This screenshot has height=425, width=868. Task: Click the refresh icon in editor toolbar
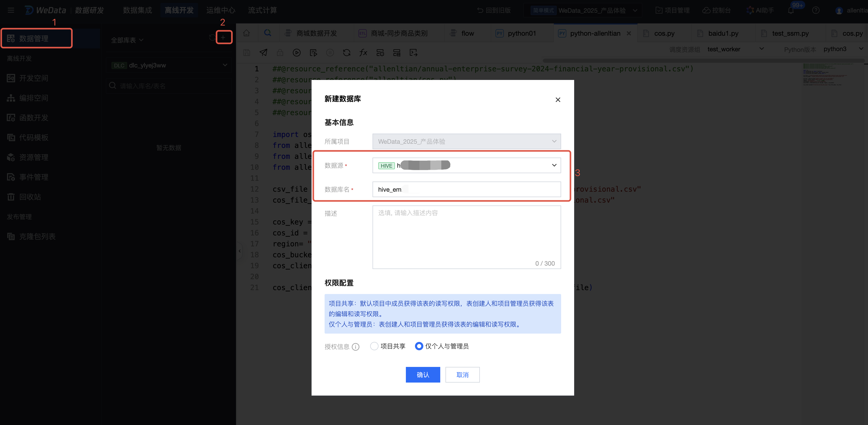pos(347,53)
